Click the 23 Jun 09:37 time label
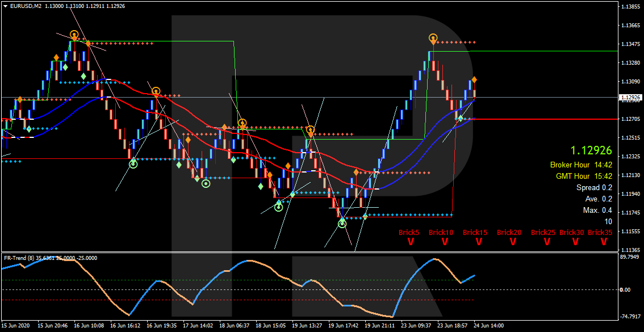 [417, 325]
